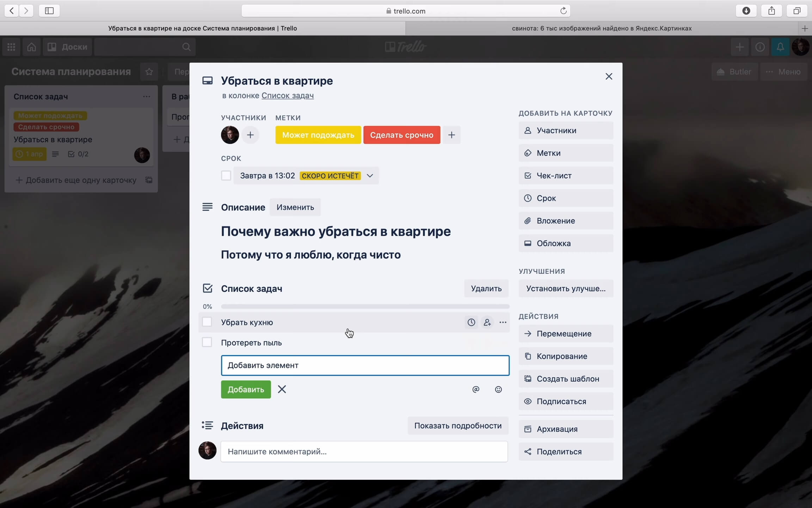Go to Trello home icon
The height and width of the screenshot is (508, 812).
click(x=31, y=47)
